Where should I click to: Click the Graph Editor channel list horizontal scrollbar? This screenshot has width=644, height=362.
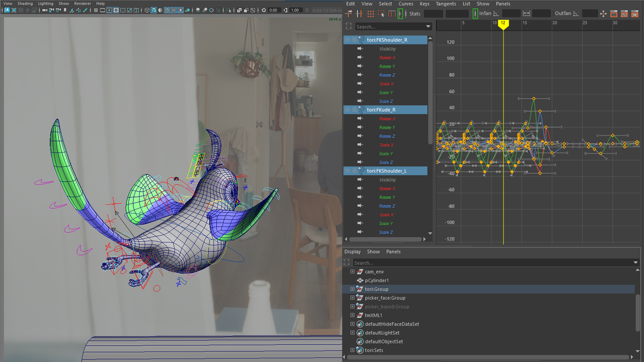coord(385,239)
